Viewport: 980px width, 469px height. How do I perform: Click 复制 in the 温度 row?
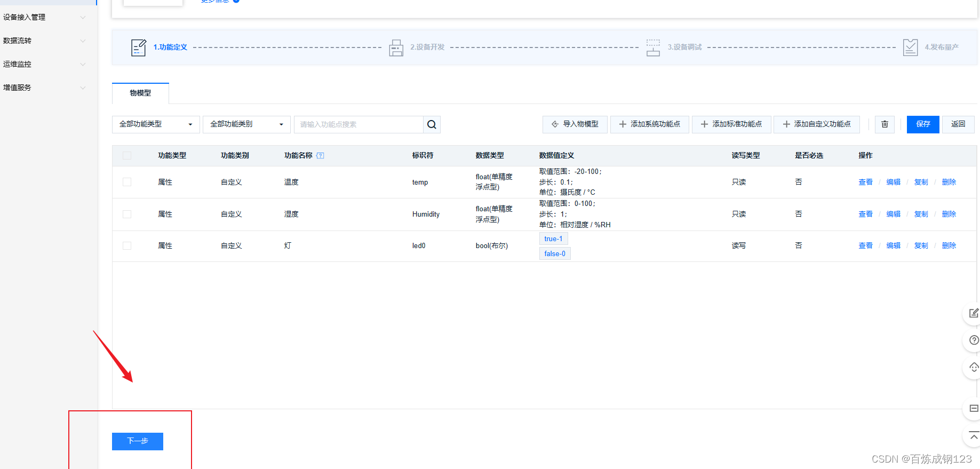(x=921, y=182)
